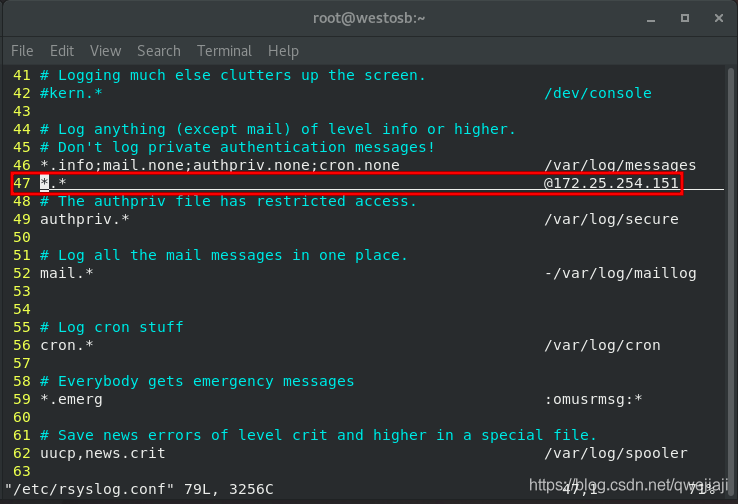The width and height of the screenshot is (738, 504).
Task: Click the uucp,news.crit entry on line 62
Action: [103, 453]
